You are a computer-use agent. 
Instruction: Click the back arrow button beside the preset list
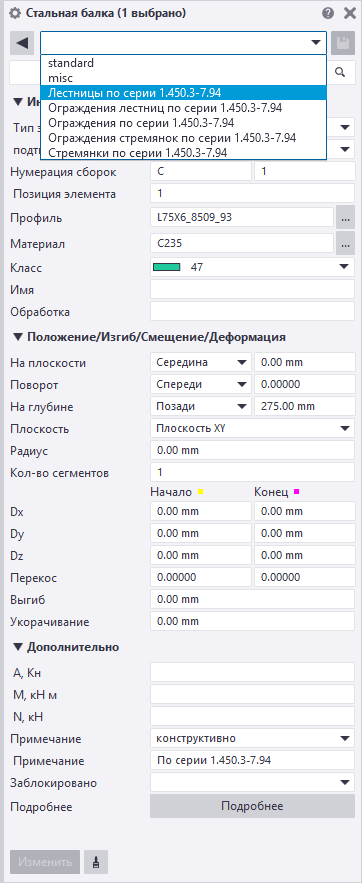(x=23, y=43)
